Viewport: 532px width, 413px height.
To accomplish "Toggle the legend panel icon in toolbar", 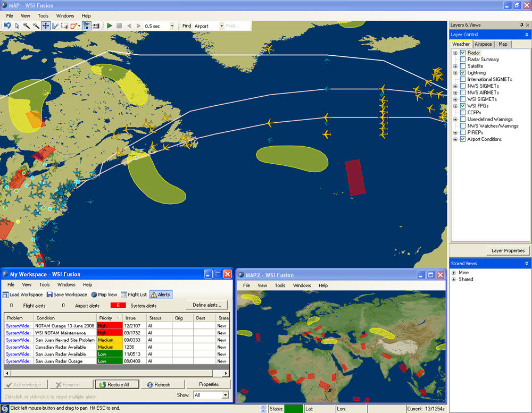I will click(x=87, y=26).
